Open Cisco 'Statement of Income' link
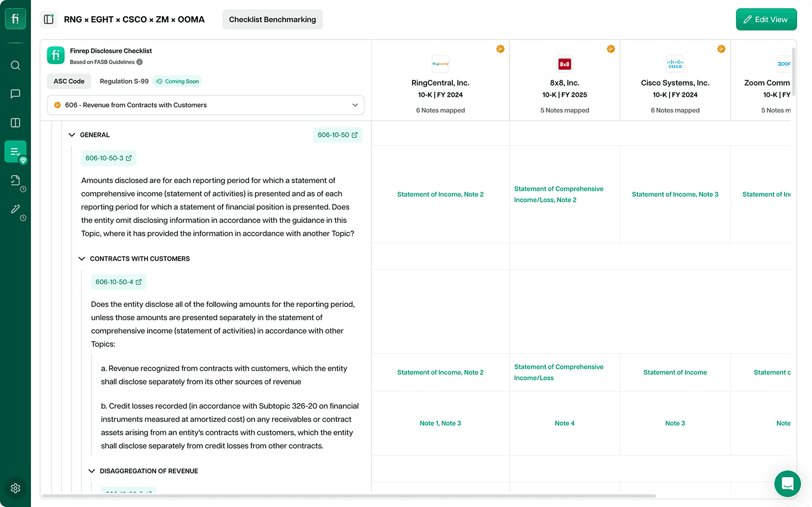 [x=675, y=373]
